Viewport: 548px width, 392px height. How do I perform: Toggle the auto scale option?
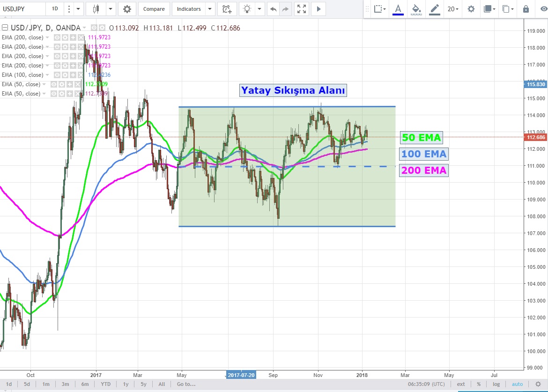[x=517, y=384]
